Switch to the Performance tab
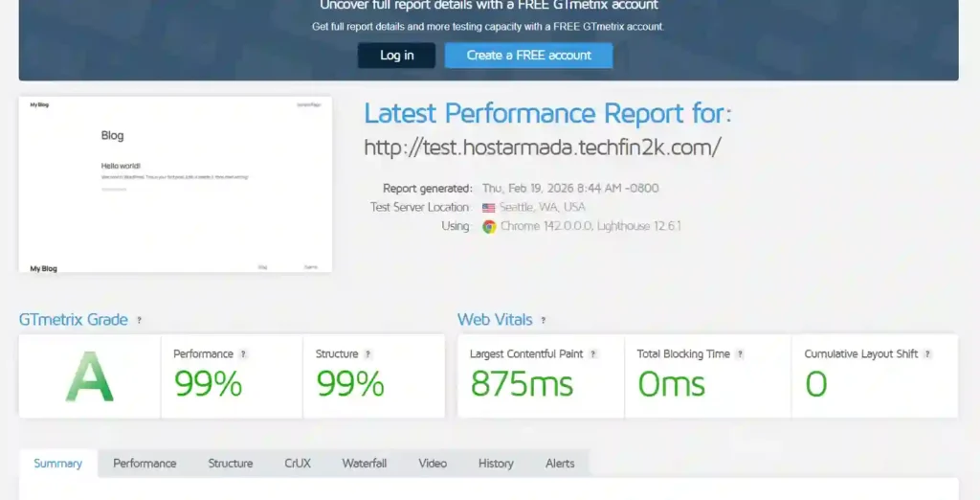 pyautogui.click(x=145, y=464)
